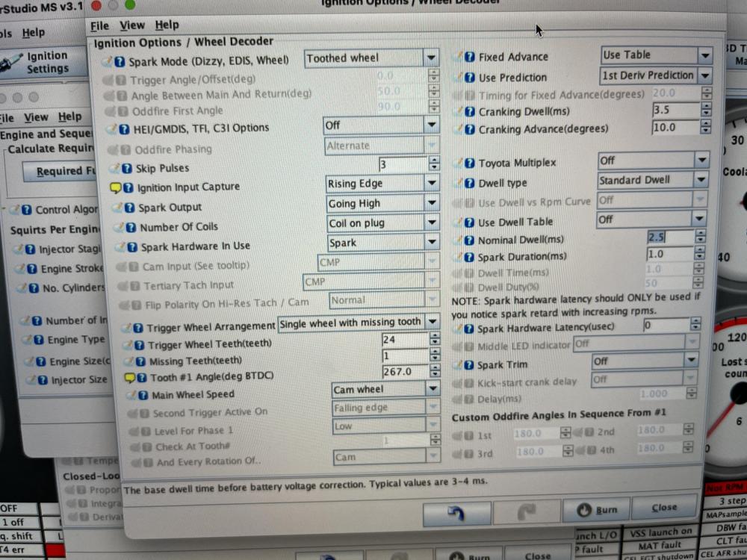Open Help menu in Ignition Options window
The image size is (747, 560).
click(167, 25)
